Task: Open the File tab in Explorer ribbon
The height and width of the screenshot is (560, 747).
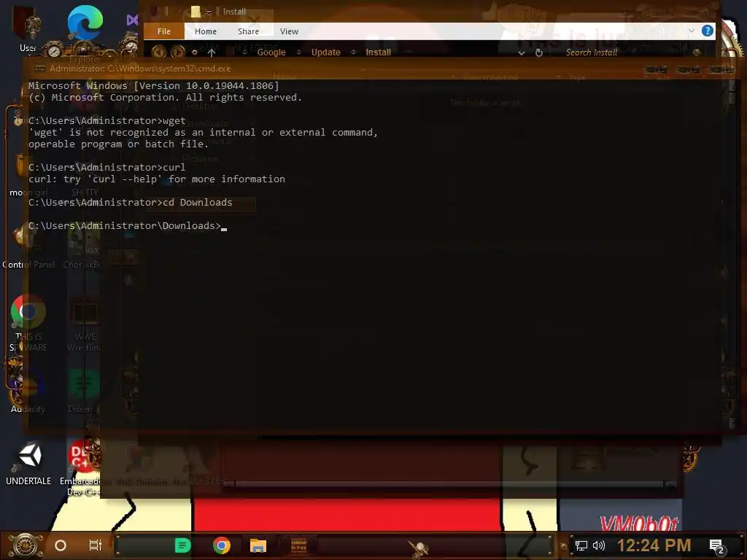Action: pos(164,31)
